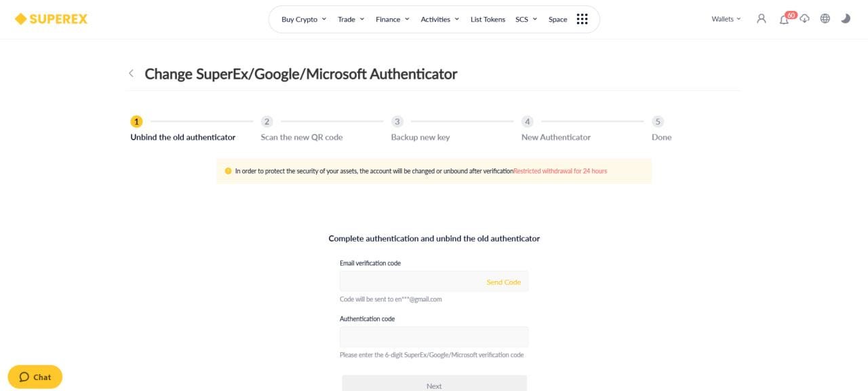The height and width of the screenshot is (391, 868).
Task: Expand the Wallets dropdown
Action: tap(726, 19)
